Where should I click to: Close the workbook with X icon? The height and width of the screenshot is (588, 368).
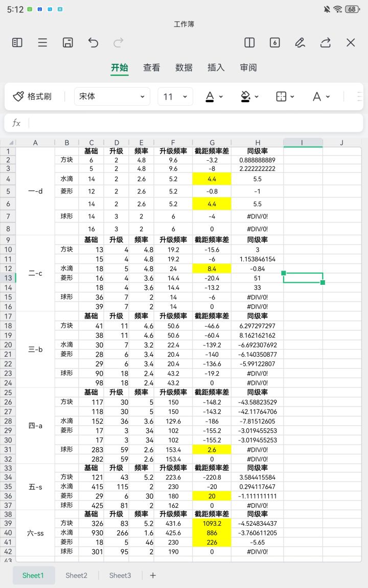click(351, 43)
